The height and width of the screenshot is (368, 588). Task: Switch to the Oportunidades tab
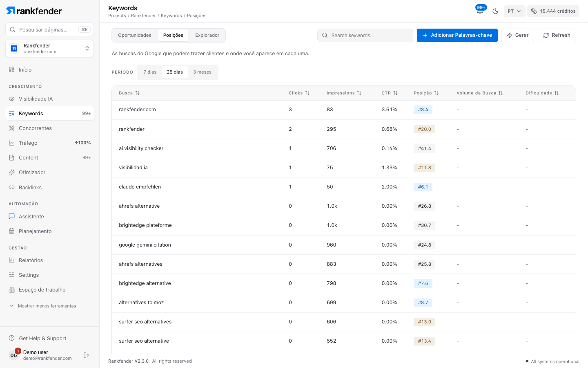click(x=135, y=36)
